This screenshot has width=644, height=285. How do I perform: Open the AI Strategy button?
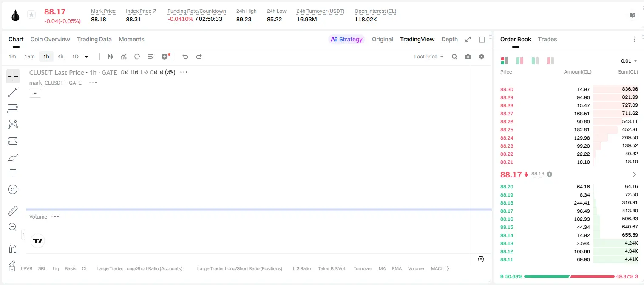point(346,39)
